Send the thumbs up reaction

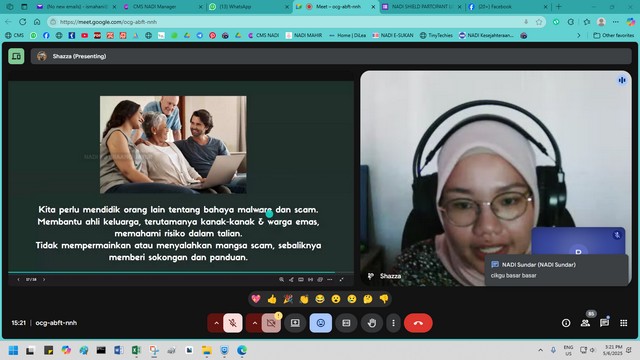point(272,299)
